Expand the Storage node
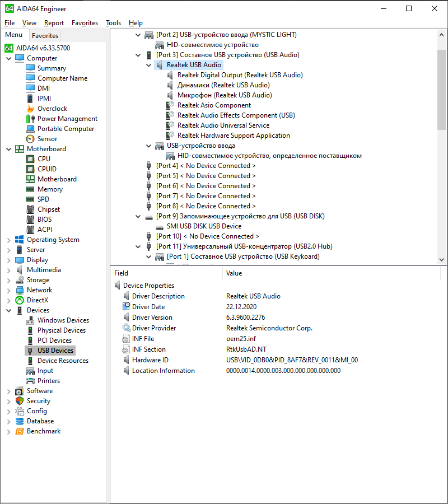 pyautogui.click(x=8, y=281)
